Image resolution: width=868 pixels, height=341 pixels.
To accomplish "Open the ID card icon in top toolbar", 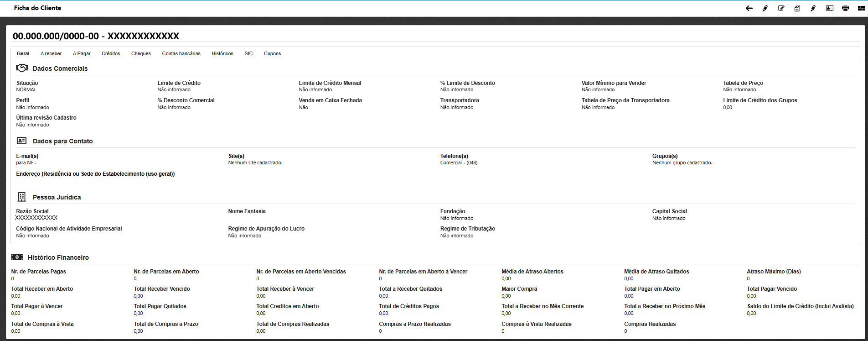I will tap(829, 8).
